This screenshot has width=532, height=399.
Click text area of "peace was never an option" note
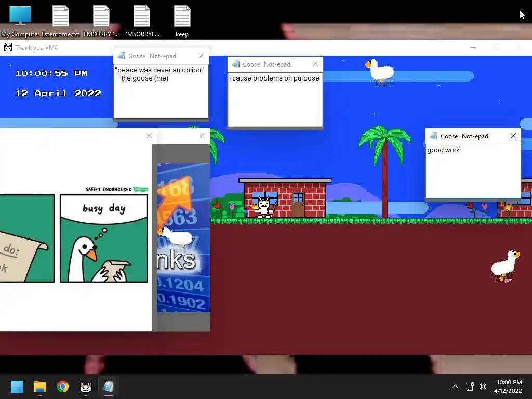(161, 91)
